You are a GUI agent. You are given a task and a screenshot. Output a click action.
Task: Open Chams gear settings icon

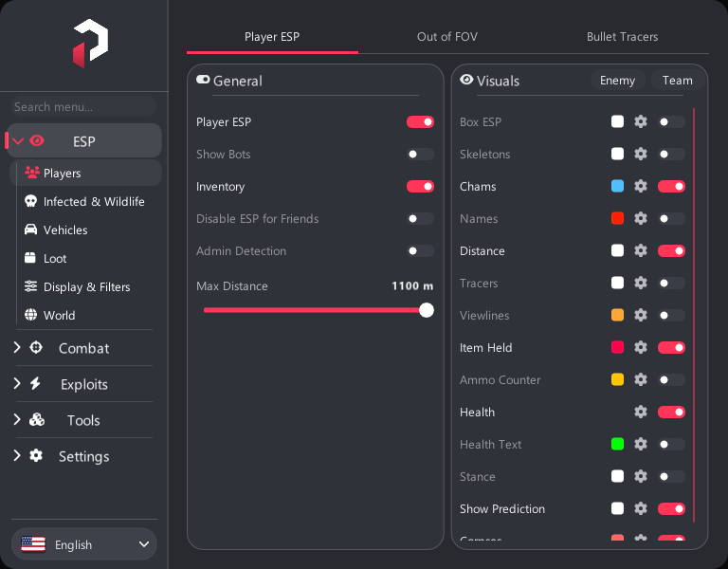[641, 186]
